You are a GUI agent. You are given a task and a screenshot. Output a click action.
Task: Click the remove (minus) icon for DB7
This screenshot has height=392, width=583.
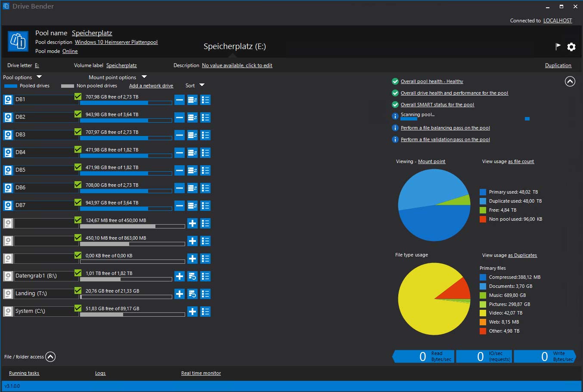180,206
